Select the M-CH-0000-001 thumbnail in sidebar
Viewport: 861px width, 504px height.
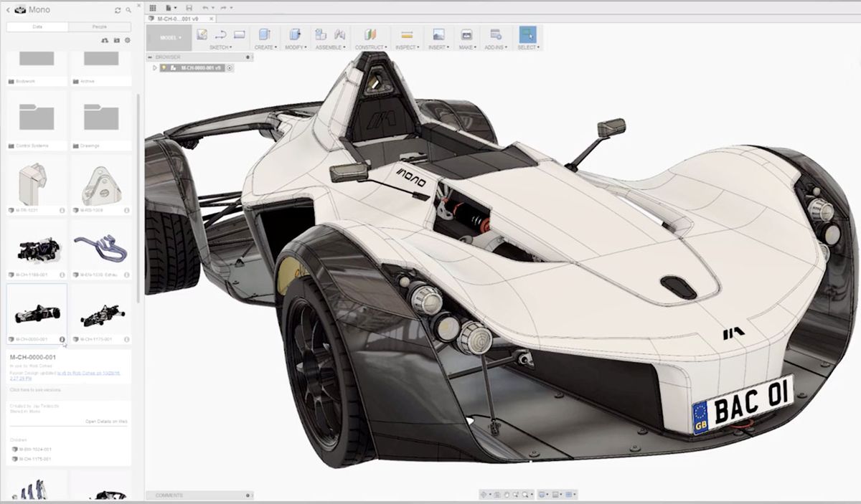pos(36,313)
